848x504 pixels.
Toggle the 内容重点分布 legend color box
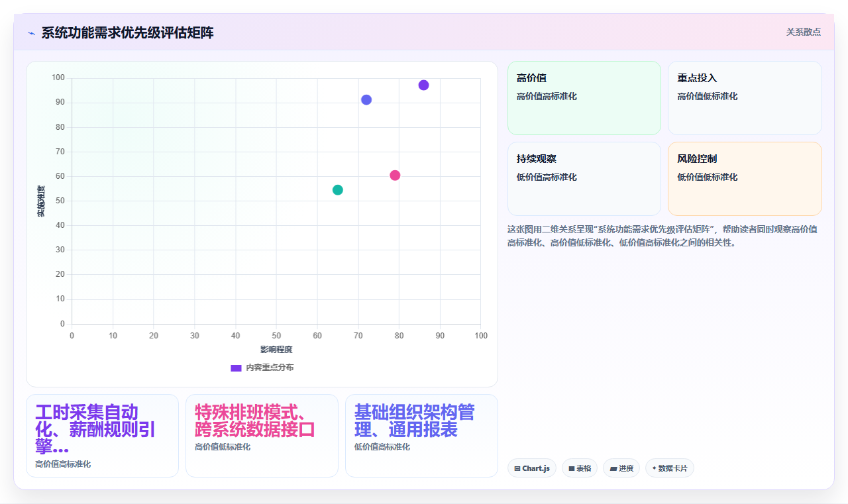pyautogui.click(x=236, y=368)
